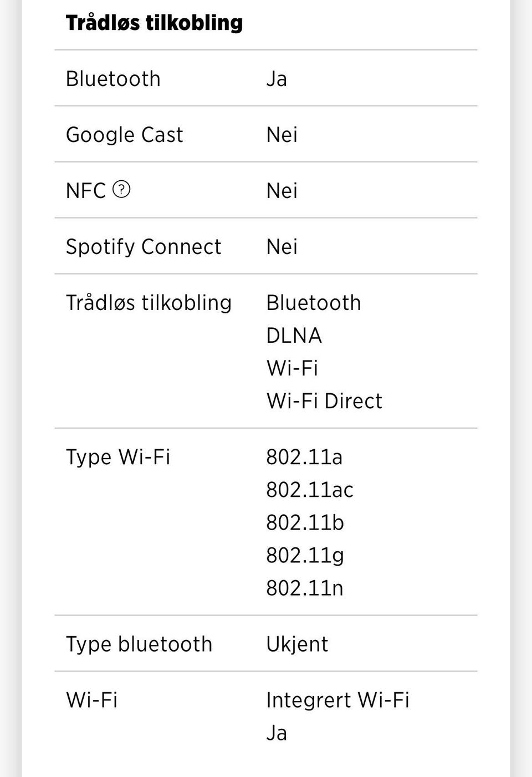Tap the Type bluetooth row label
Image resolution: width=532 pixels, height=777 pixels.
click(x=139, y=644)
